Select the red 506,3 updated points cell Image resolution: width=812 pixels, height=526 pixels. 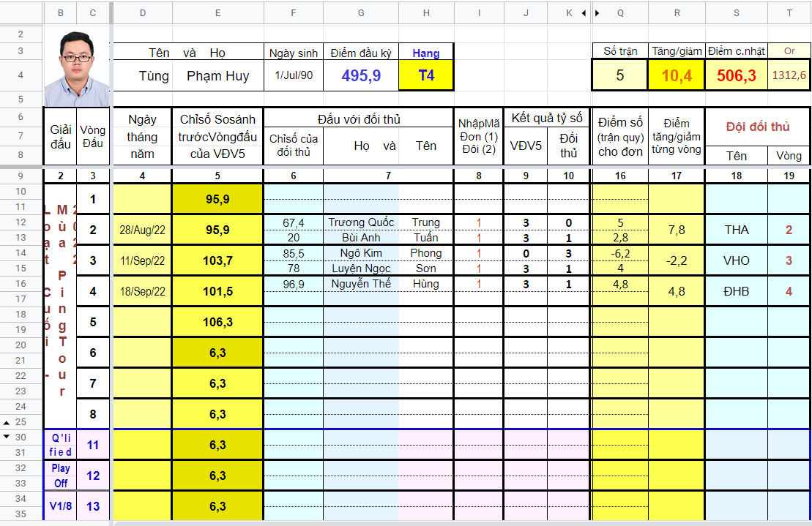(736, 75)
